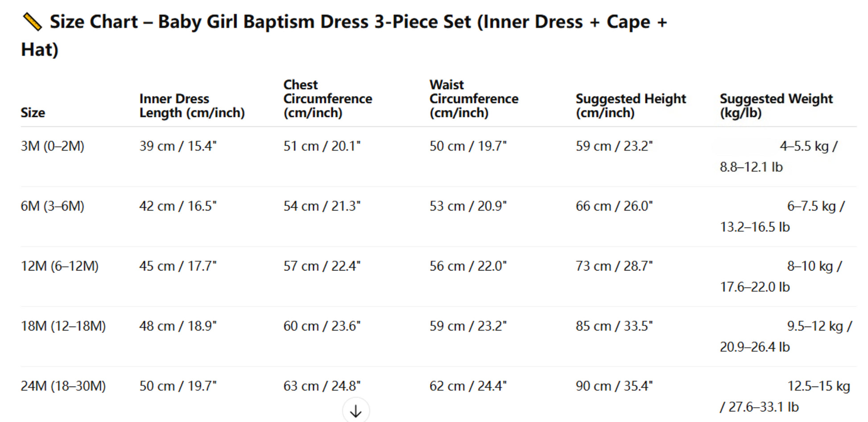Click the ruler icon beside the title
The width and height of the screenshot is (868, 422).
[32, 22]
